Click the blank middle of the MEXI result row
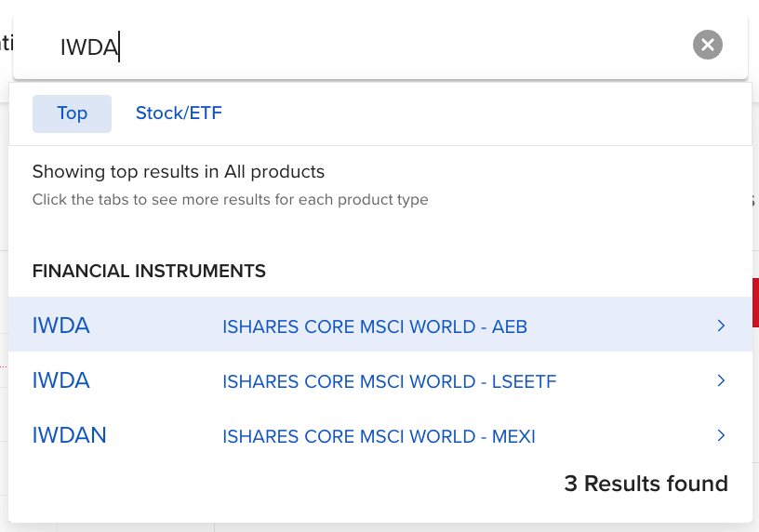759x532 pixels. [x=623, y=435]
